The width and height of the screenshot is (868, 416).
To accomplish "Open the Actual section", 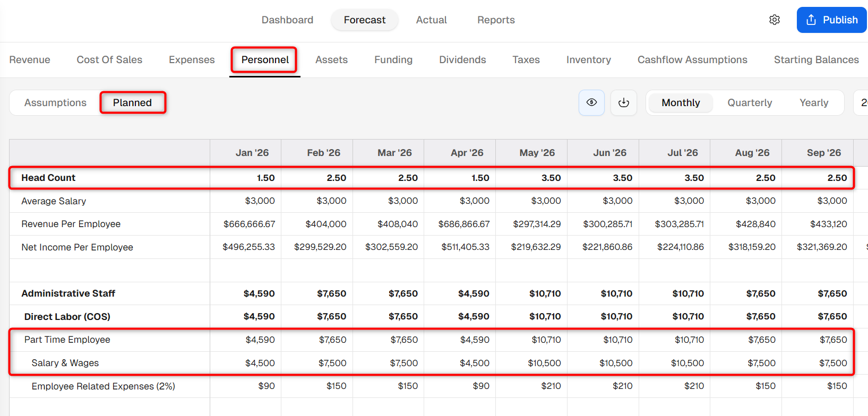I will click(431, 20).
